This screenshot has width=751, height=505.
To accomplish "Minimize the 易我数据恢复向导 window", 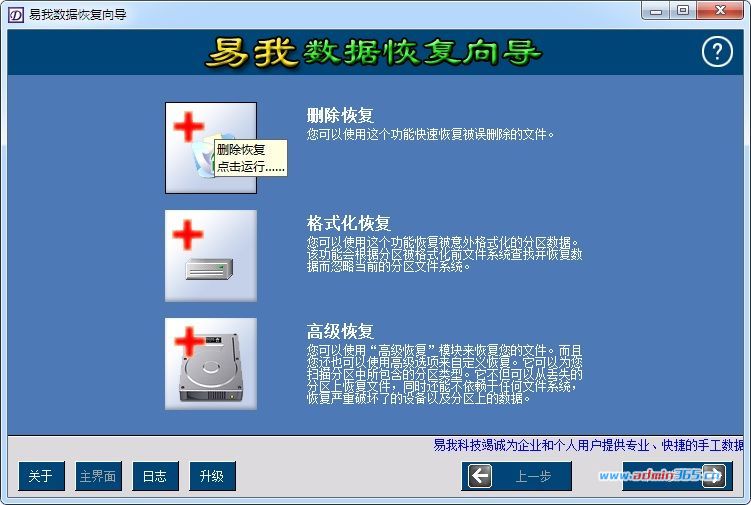I will pos(656,11).
